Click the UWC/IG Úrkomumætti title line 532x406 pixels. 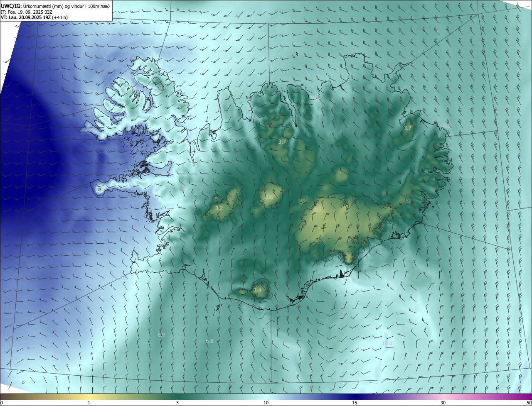click(x=55, y=6)
